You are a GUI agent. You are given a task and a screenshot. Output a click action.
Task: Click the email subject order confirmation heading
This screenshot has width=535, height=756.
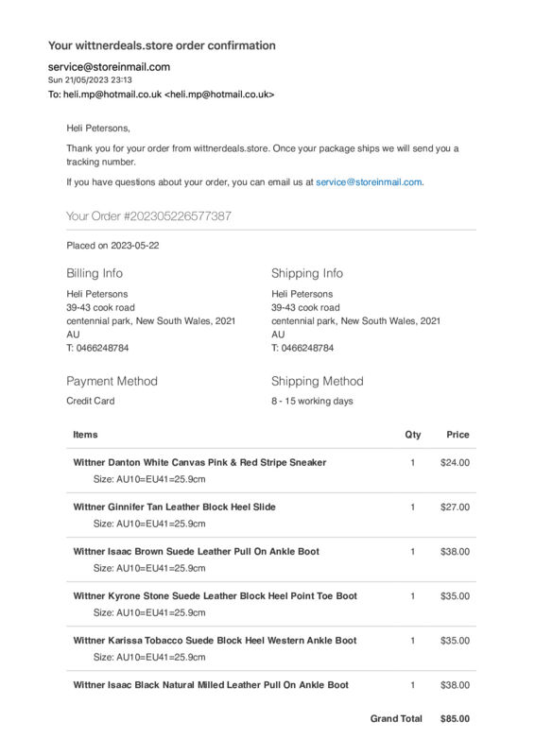pos(162,45)
